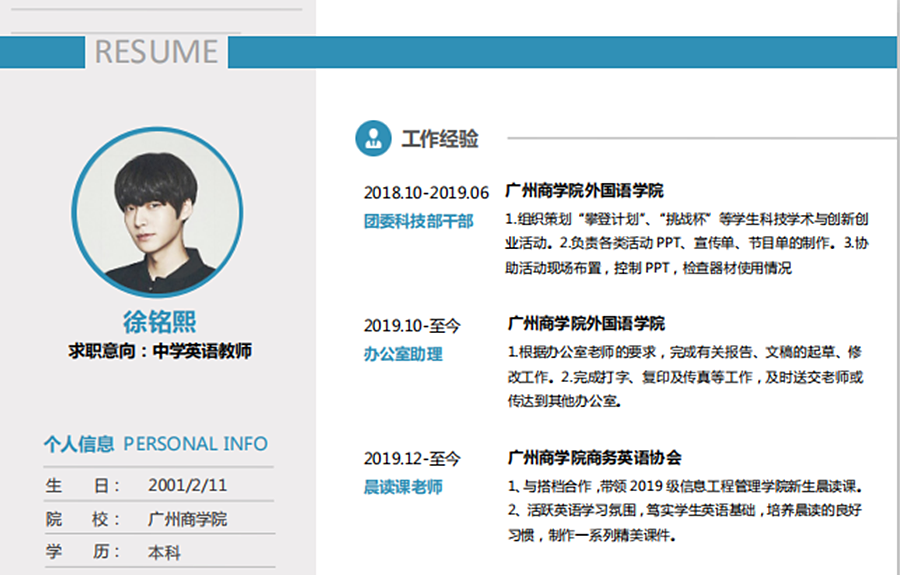Click the 晨读课老师 job title
This screenshot has height=575, width=900.
[x=403, y=487]
